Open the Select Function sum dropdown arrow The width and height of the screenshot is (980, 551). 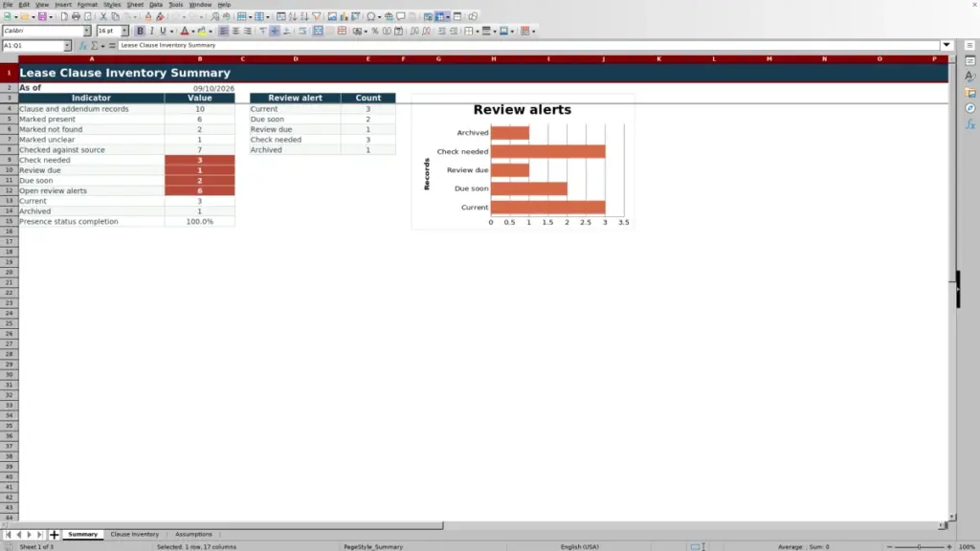point(102,46)
